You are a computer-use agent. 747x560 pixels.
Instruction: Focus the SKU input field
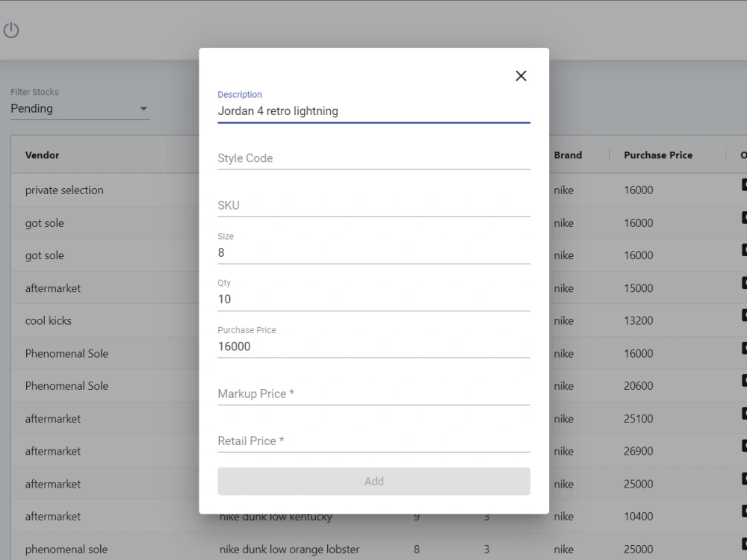[373, 205]
